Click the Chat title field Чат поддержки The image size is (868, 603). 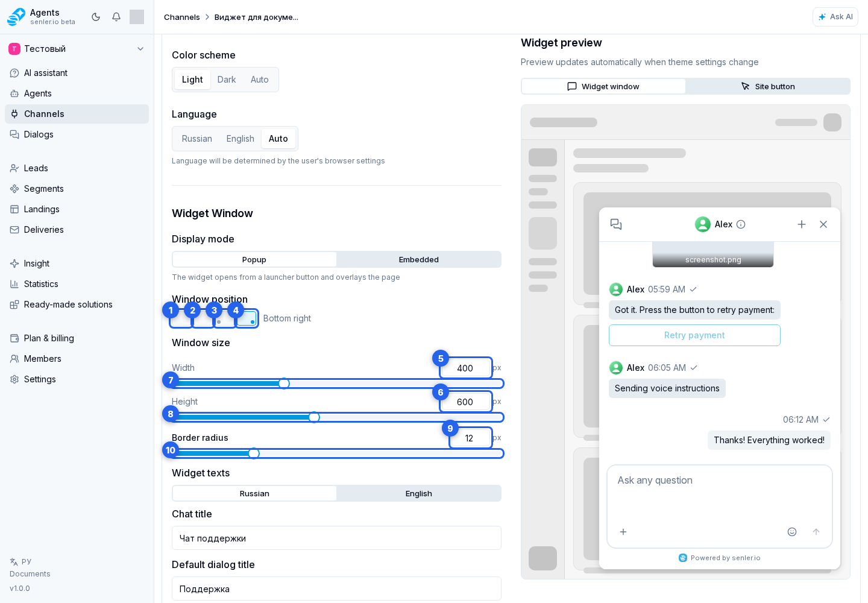coord(336,538)
